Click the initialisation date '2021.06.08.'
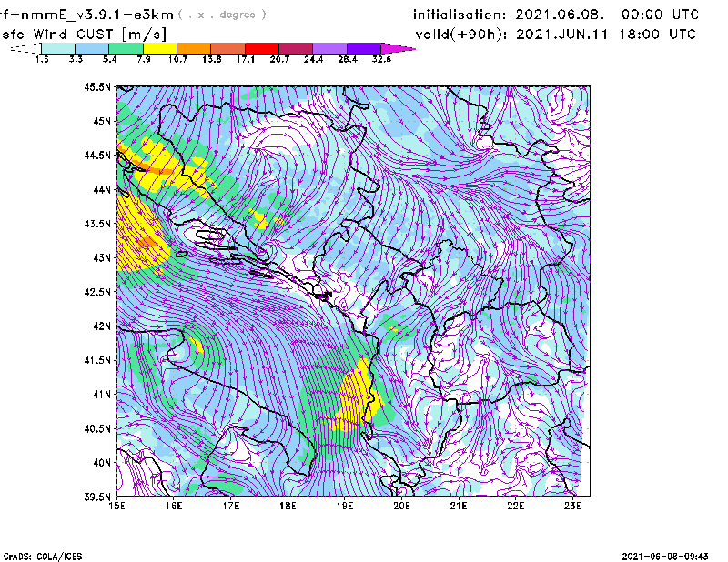 (560, 15)
